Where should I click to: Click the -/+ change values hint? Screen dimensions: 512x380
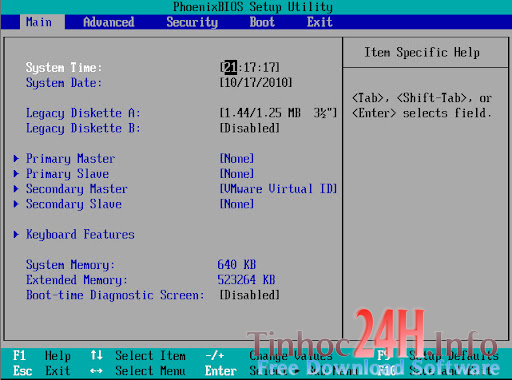(x=214, y=356)
